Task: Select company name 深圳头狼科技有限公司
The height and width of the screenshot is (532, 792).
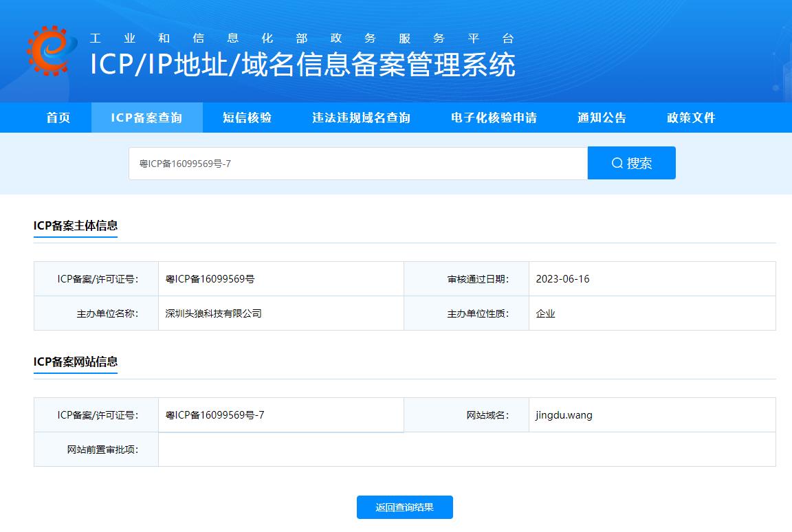Action: [213, 313]
